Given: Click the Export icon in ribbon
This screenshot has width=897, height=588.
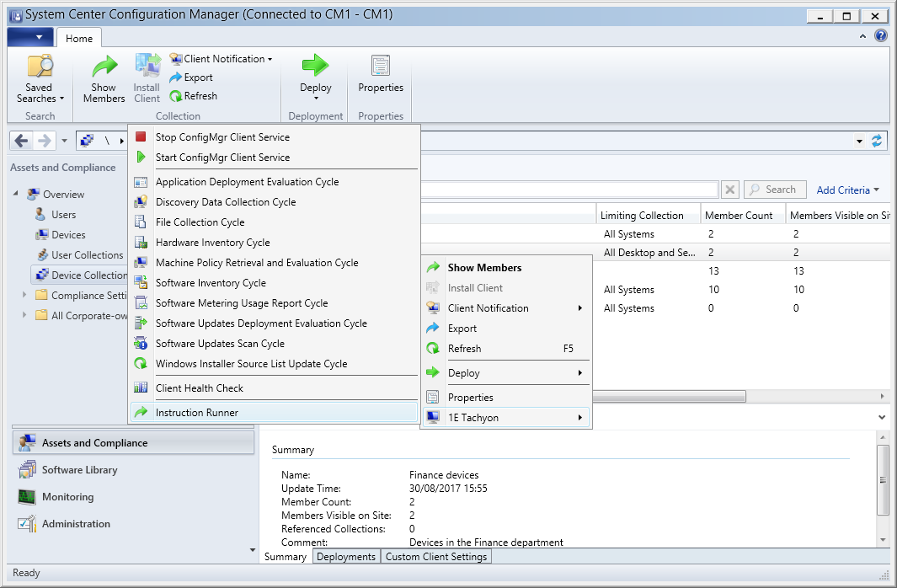Looking at the screenshot, I should tap(191, 78).
